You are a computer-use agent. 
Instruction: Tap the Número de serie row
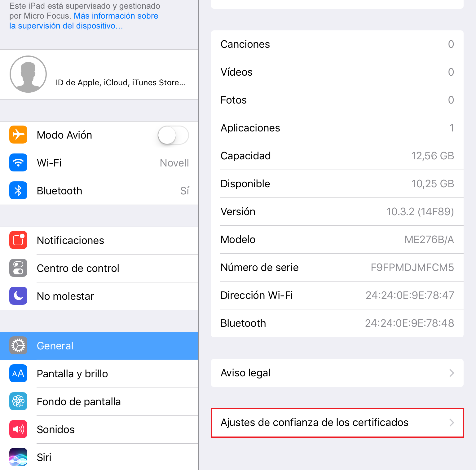click(337, 267)
